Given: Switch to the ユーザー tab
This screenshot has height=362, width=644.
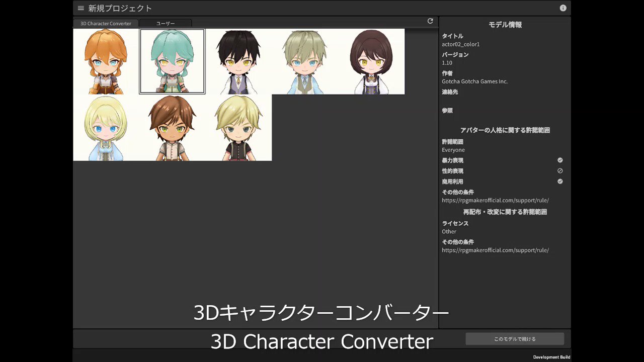Looking at the screenshot, I should tap(166, 23).
